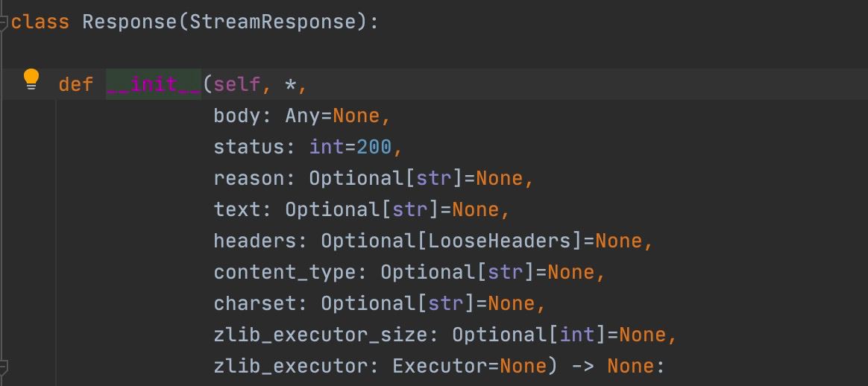
Task: Click the None return type annotation
Action: point(630,366)
